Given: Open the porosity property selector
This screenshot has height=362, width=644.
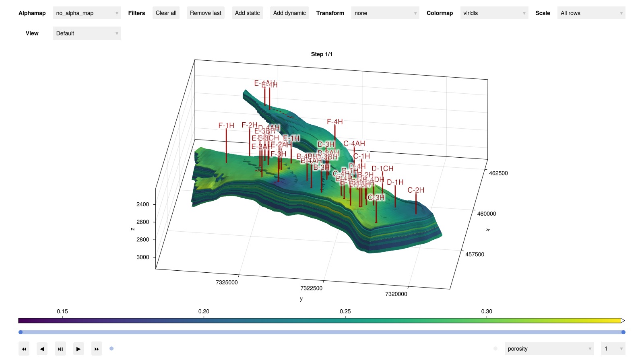Looking at the screenshot, I should pos(549,349).
